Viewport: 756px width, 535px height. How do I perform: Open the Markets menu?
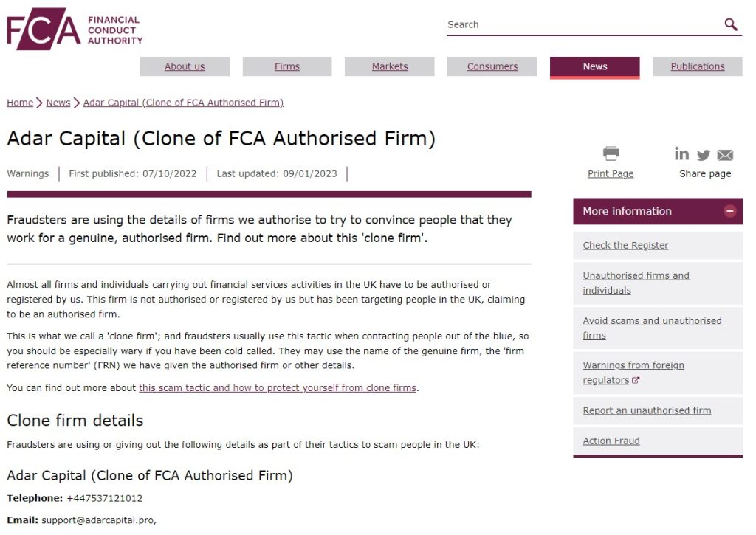click(390, 66)
